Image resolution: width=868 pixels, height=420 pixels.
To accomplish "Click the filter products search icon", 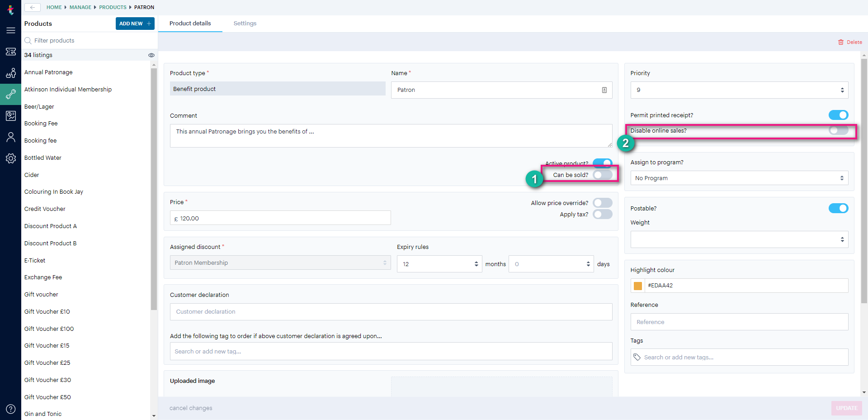I will click(x=28, y=40).
